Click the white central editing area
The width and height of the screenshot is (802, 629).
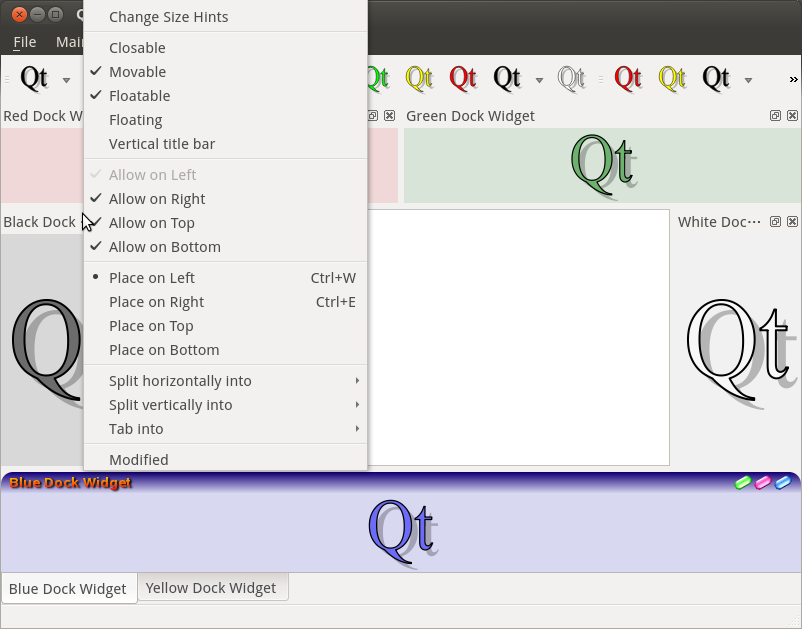(x=518, y=338)
